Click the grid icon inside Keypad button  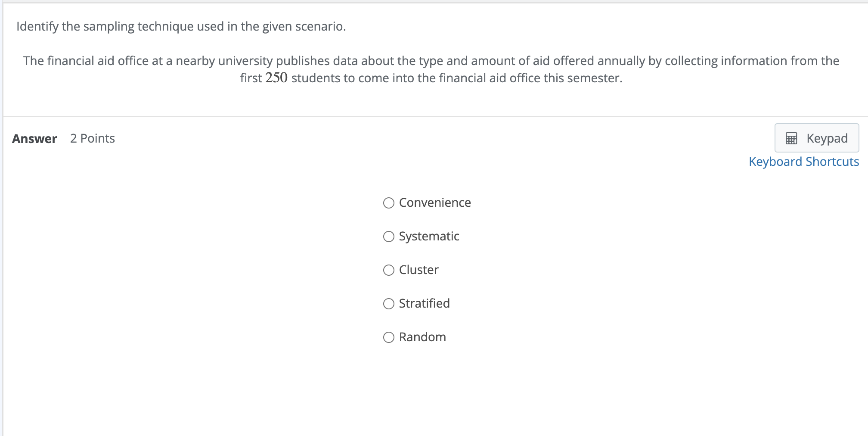791,138
